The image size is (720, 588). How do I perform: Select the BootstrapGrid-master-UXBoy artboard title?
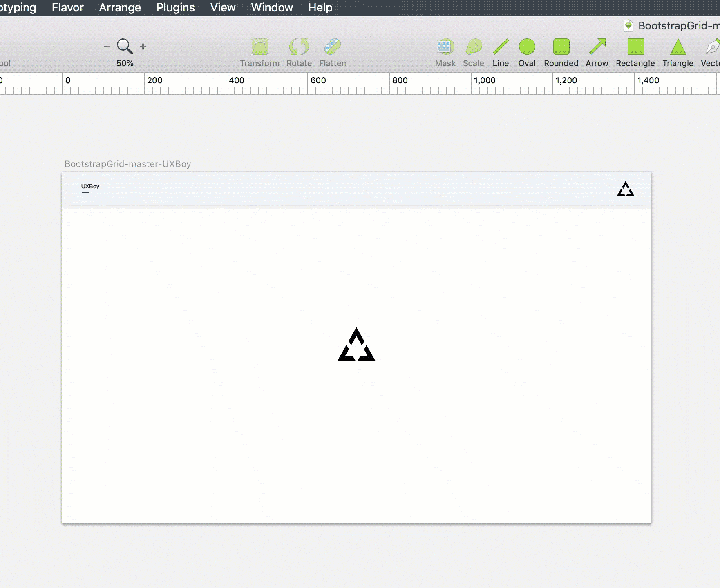(x=127, y=164)
